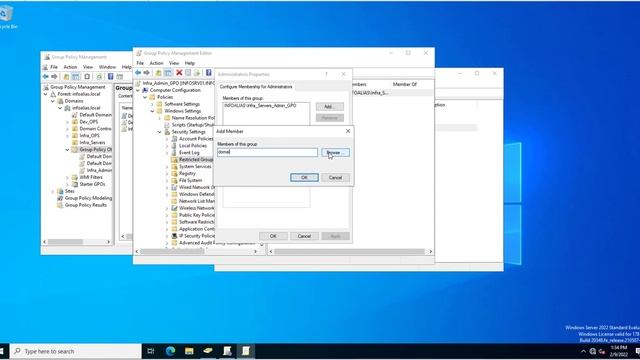Click Export List icon in Editor toolbar

(197, 73)
